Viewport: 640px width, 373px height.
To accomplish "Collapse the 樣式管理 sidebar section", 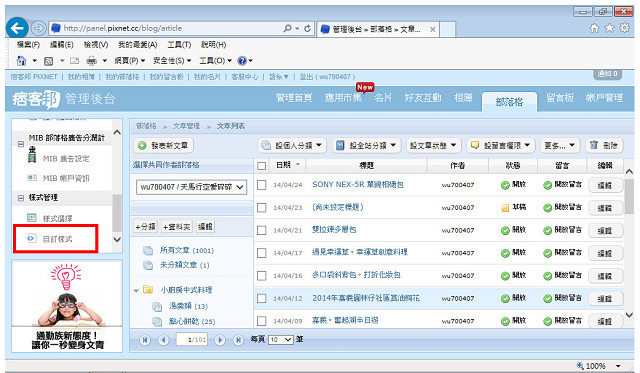I will click(x=21, y=198).
